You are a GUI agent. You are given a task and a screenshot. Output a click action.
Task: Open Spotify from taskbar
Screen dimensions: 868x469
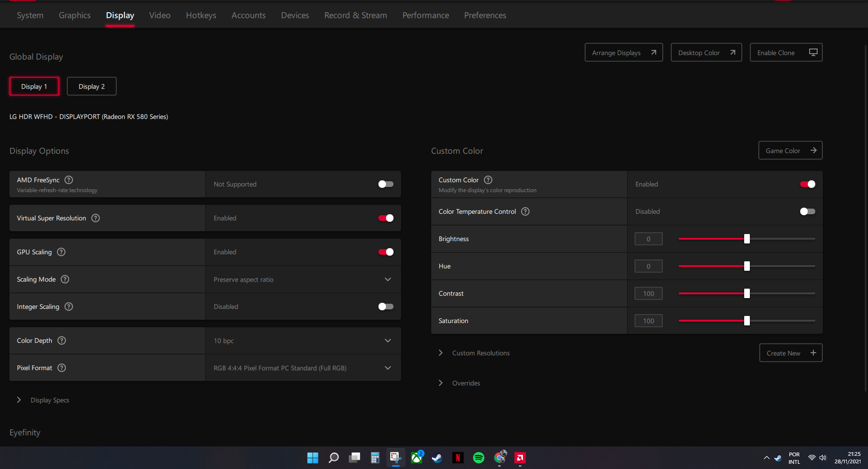[479, 458]
